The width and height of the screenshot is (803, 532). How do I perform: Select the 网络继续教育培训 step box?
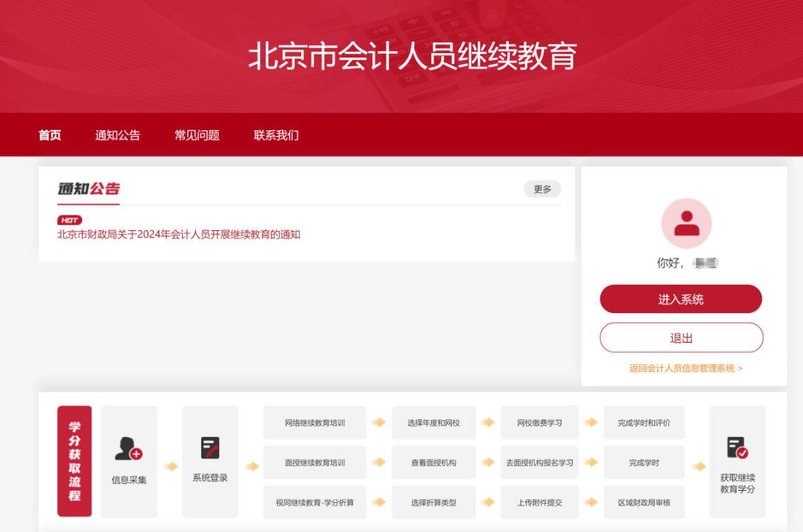(x=314, y=422)
